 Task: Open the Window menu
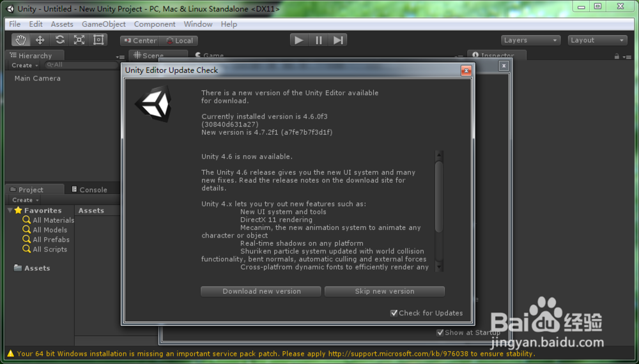pos(198,24)
